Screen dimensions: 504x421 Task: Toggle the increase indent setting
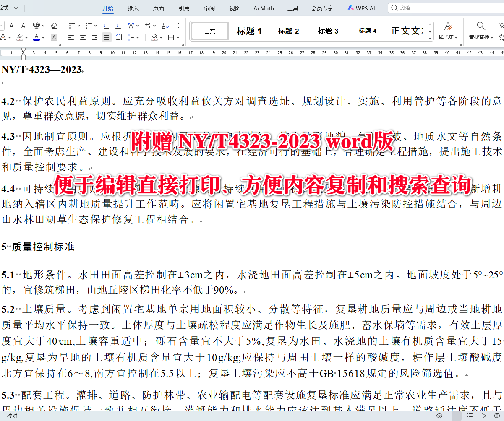point(118,26)
